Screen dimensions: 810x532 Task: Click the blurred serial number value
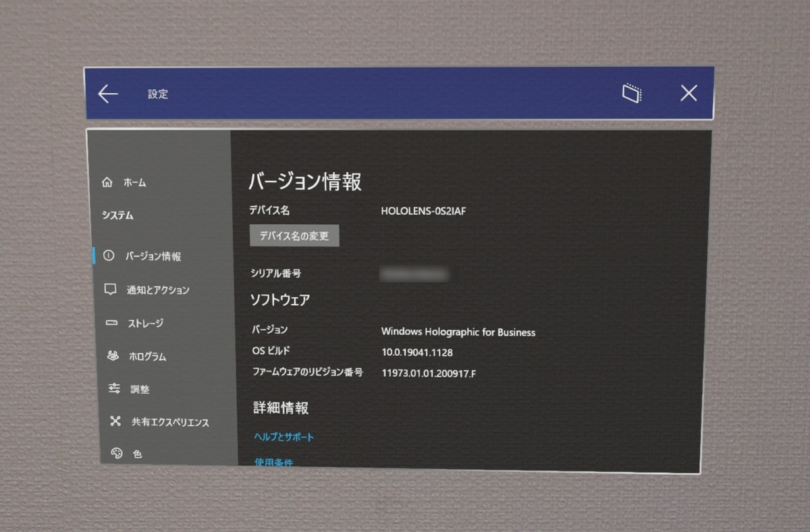click(414, 273)
